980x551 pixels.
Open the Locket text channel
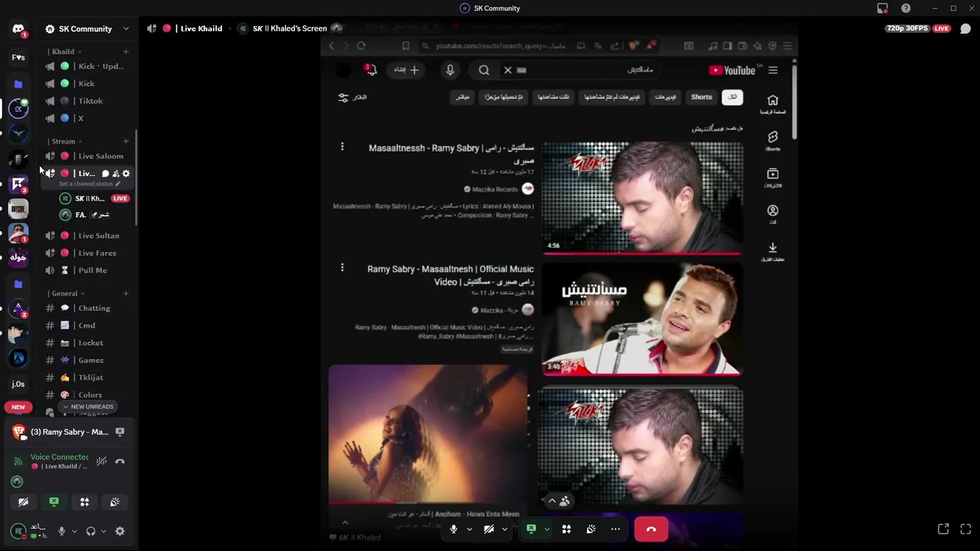coord(87,343)
